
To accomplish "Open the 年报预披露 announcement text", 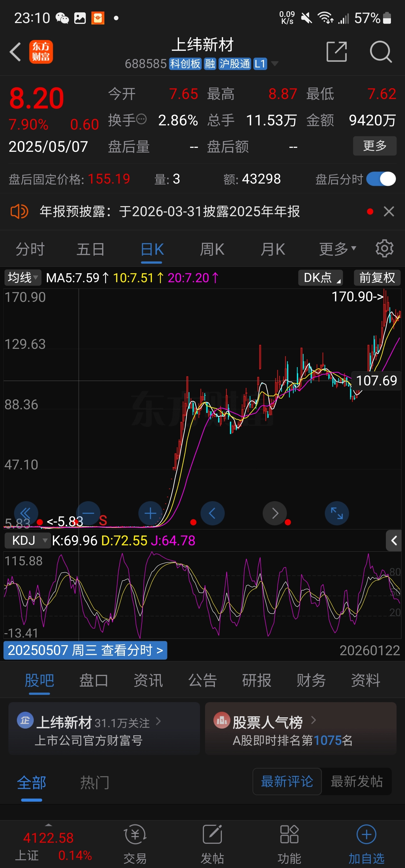I will click(170, 212).
